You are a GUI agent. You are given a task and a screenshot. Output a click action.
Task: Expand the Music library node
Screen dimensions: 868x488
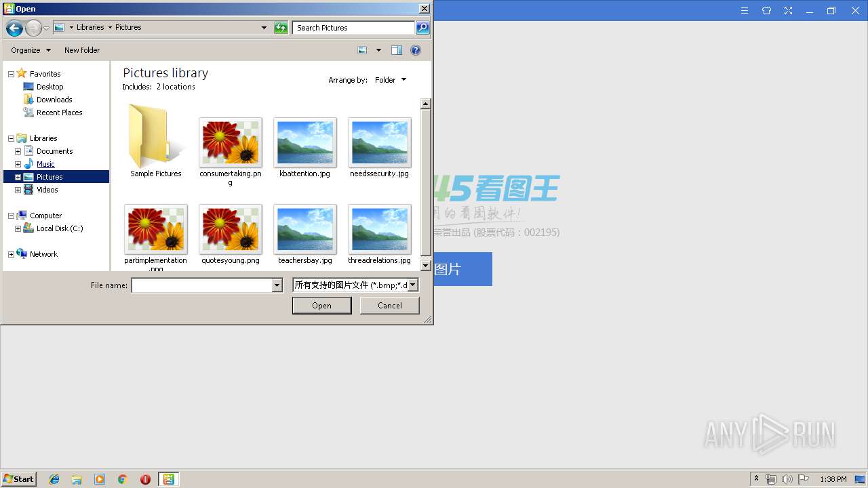tap(18, 164)
